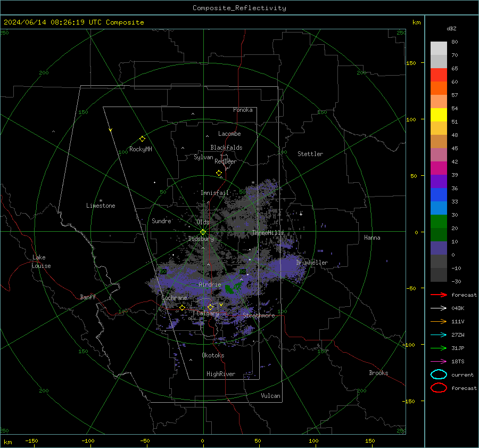Click the cyan 27ZW arrow icon
The height and width of the screenshot is (448, 479).
click(x=439, y=335)
